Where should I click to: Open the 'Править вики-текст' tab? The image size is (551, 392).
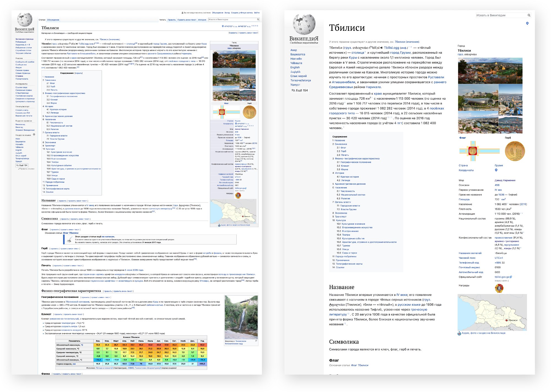(187, 20)
